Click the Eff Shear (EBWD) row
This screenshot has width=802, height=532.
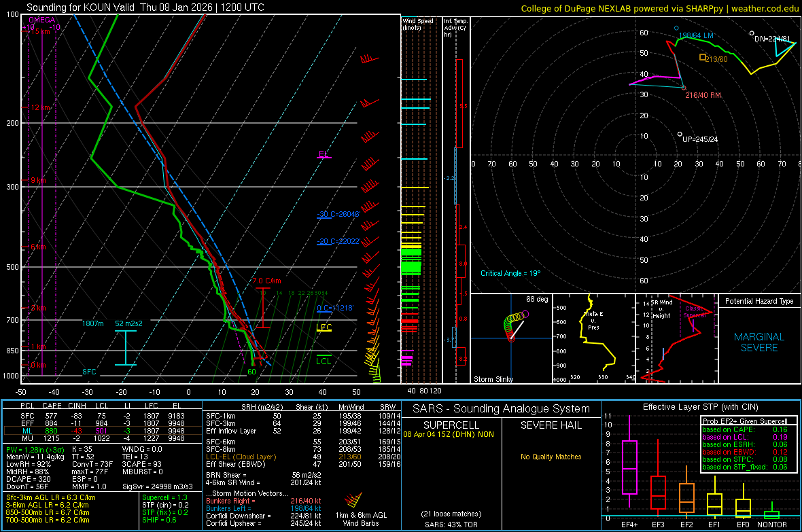pyautogui.click(x=302, y=464)
